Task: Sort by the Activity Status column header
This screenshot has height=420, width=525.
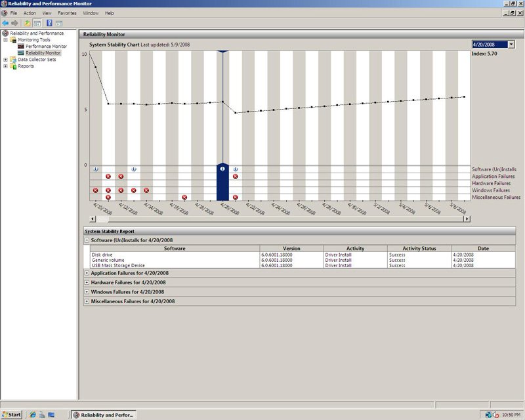Action: [x=419, y=249]
